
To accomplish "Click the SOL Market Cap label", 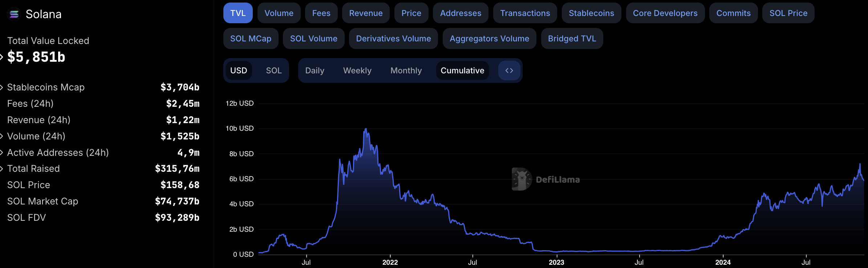I will coord(43,201).
